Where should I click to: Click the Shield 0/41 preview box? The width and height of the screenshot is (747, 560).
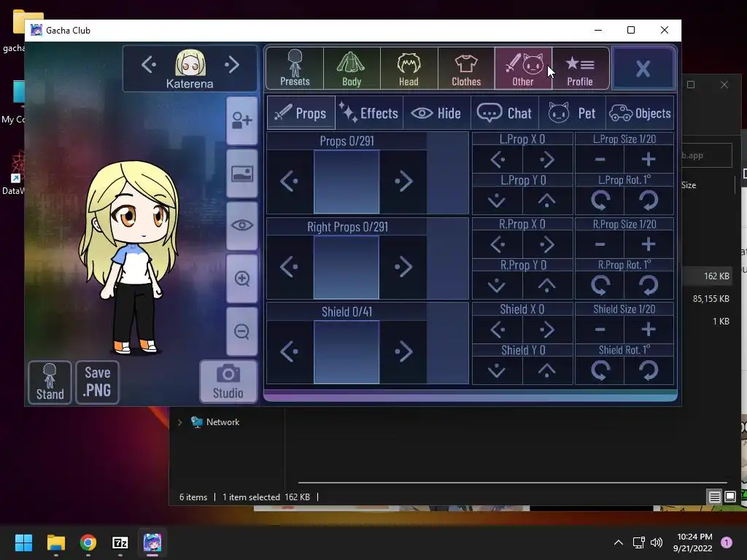(x=347, y=352)
